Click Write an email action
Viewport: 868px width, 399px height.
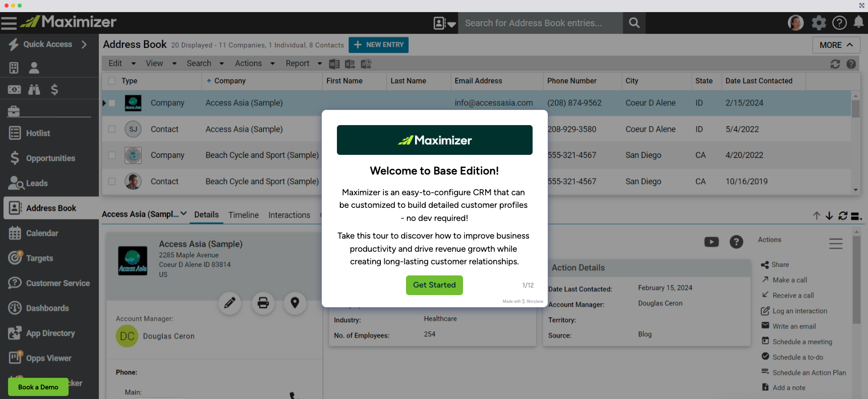tap(789, 326)
